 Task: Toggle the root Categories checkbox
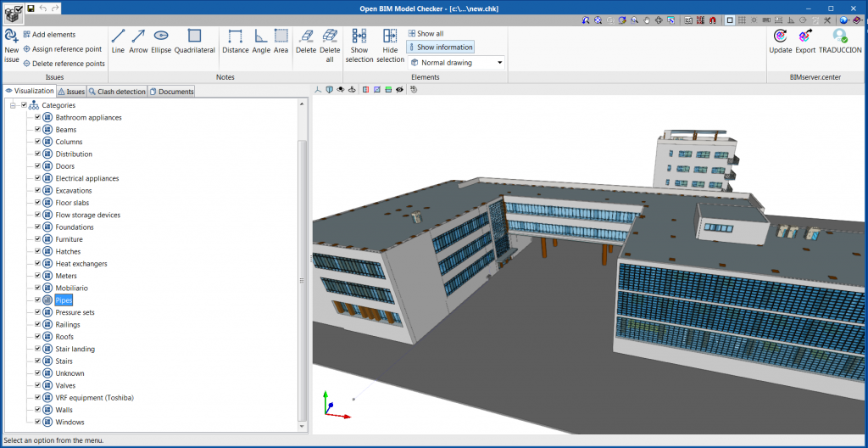pyautogui.click(x=24, y=105)
